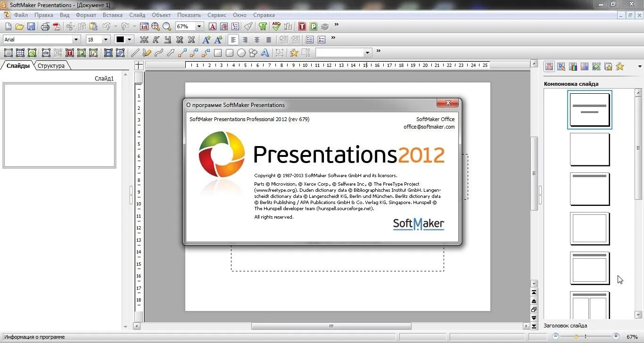The image size is (644, 343).
Task: Click the bulleted list icon
Action: click(x=310, y=40)
